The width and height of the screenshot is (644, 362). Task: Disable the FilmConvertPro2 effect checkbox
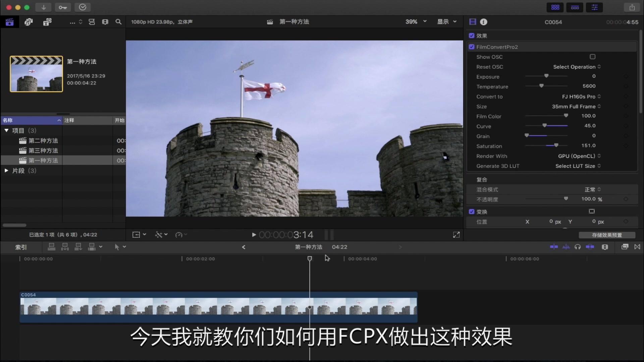[x=472, y=47]
